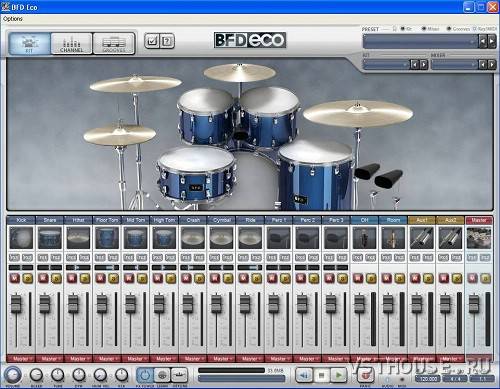Image resolution: width=500 pixels, height=389 pixels.
Task: Click the checkmark preferences icon
Action: tap(152, 41)
